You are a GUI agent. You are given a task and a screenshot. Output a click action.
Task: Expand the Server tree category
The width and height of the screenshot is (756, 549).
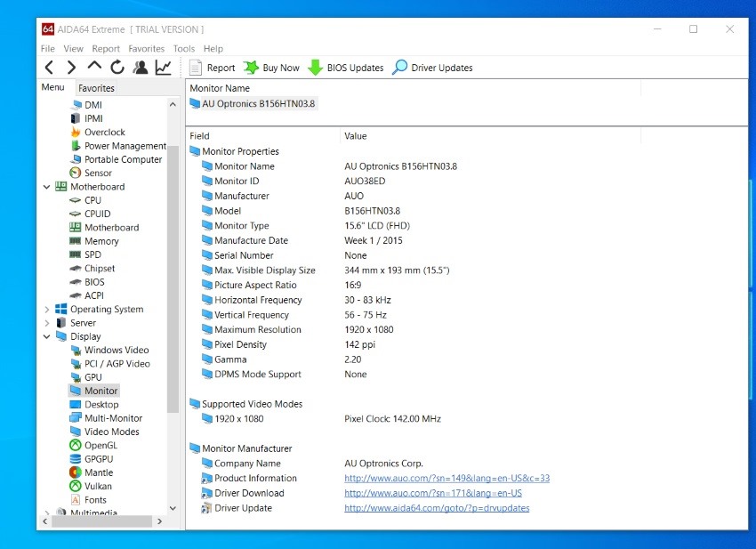point(47,323)
